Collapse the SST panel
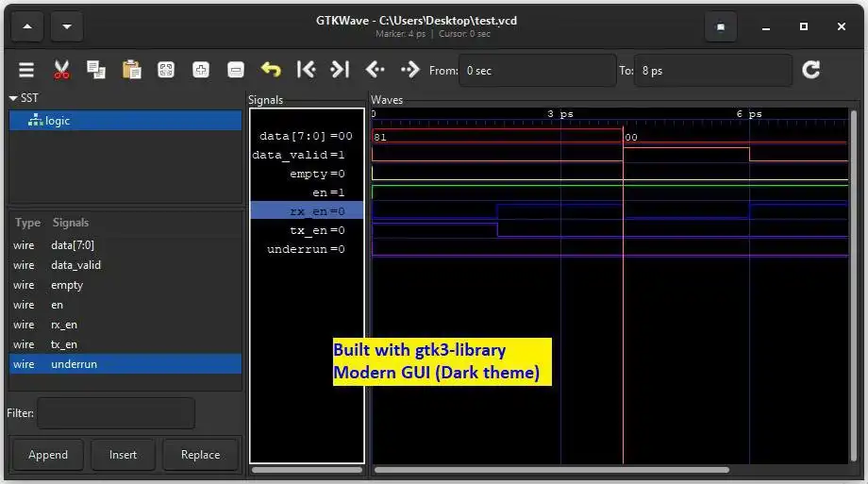868x484 pixels. [x=13, y=98]
